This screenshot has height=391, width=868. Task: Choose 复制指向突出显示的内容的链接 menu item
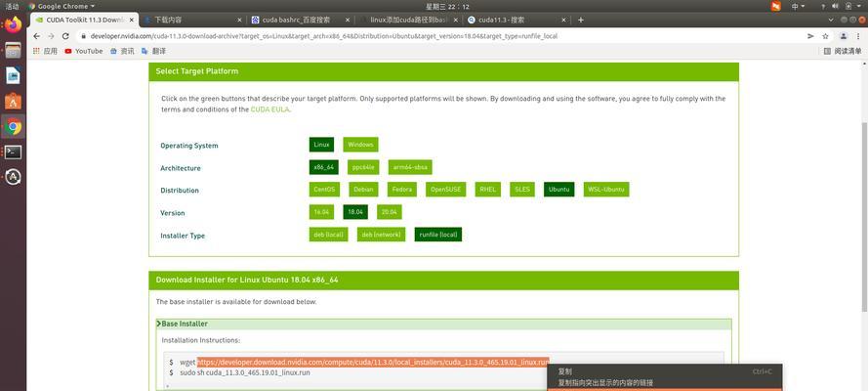(664, 383)
